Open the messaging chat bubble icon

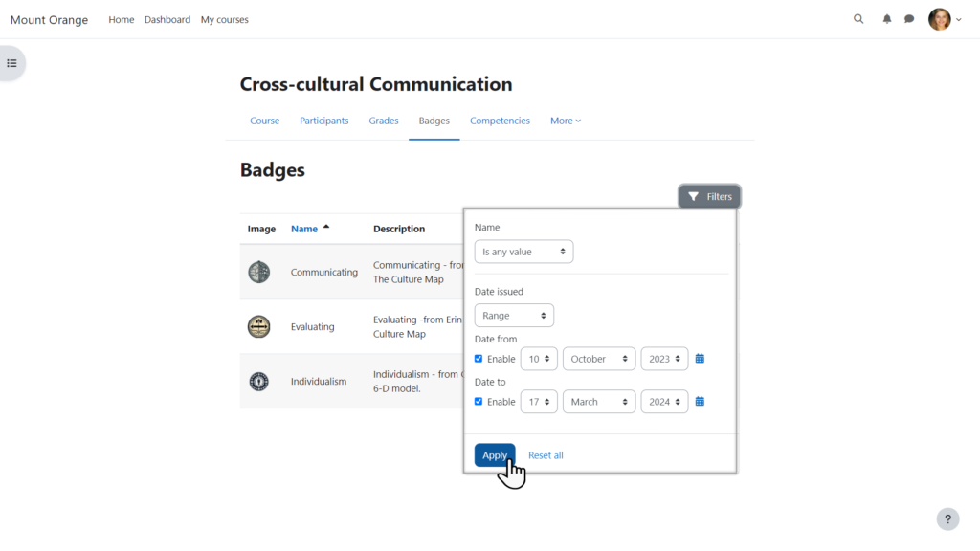909,19
